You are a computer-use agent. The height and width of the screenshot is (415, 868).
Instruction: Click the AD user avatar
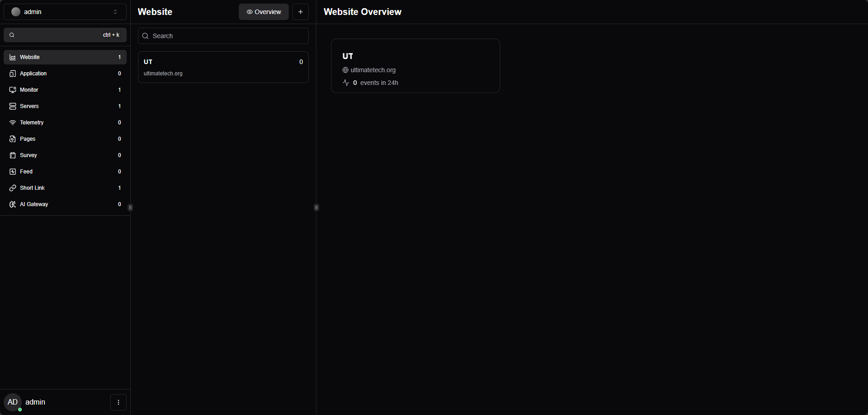tap(13, 402)
